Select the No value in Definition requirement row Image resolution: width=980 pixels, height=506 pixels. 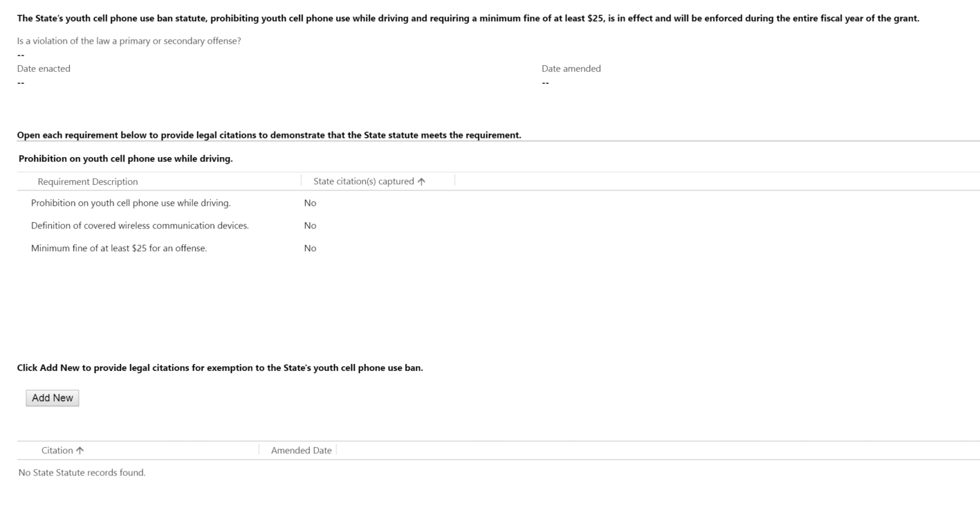[x=310, y=226]
